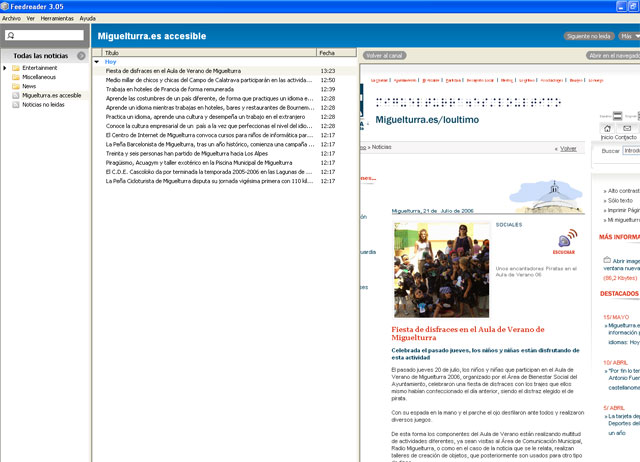This screenshot has width=640, height=462.
Task: Click the Miguelturra.es accesible channel title
Action: [152, 36]
